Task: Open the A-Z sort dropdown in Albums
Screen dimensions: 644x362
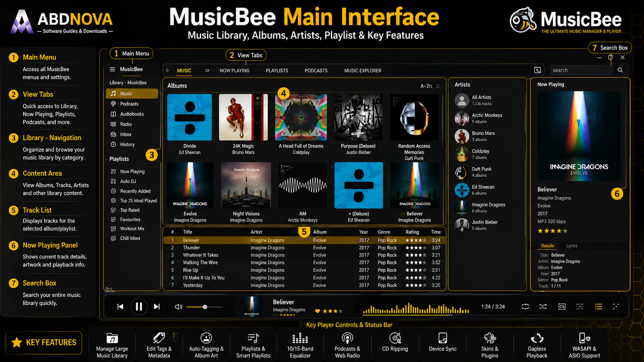Action: [x=426, y=86]
